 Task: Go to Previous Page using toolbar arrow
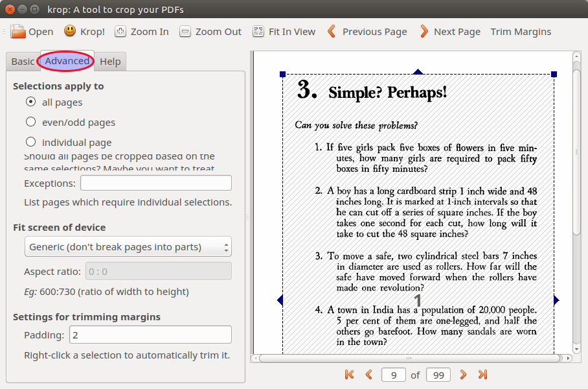pyautogui.click(x=332, y=31)
